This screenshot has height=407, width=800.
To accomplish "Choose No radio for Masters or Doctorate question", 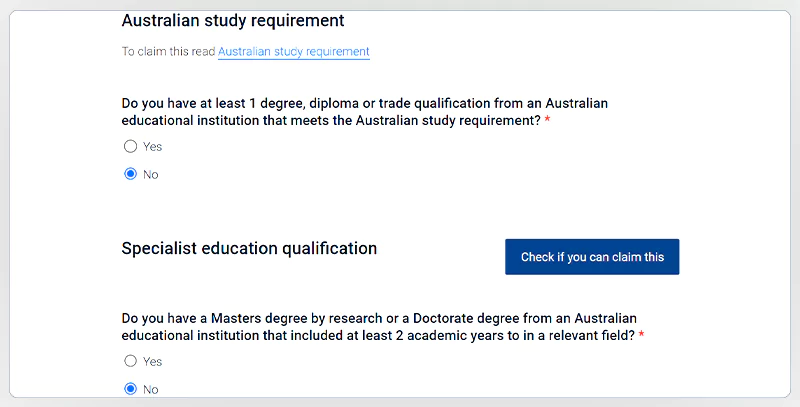I will tap(130, 389).
